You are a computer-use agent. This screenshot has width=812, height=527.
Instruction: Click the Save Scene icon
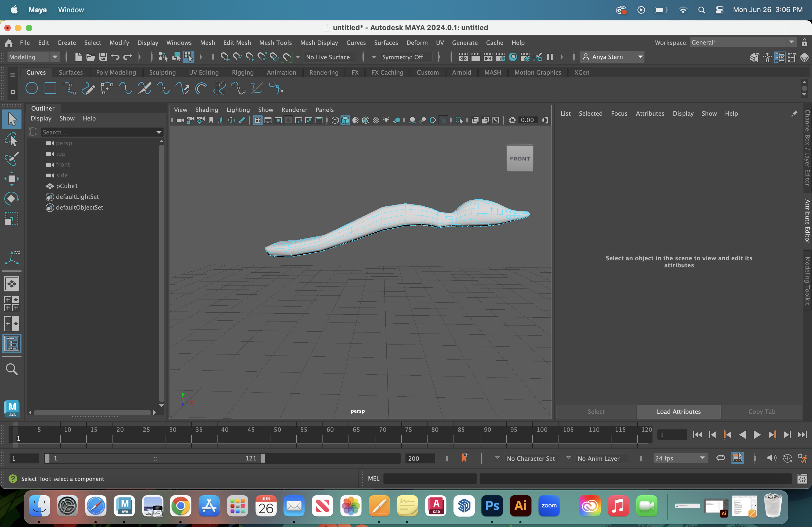coord(103,57)
